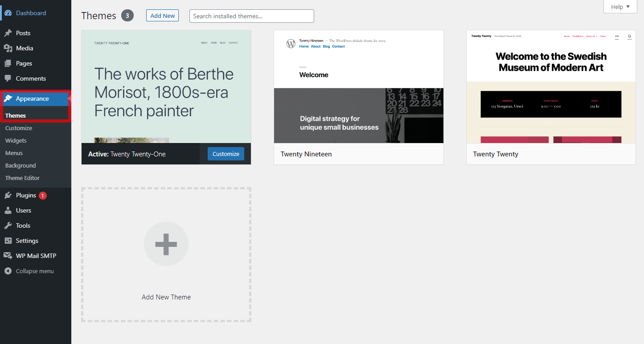Click the Pages document icon
Screen dimensions: 644x344
tap(8, 63)
